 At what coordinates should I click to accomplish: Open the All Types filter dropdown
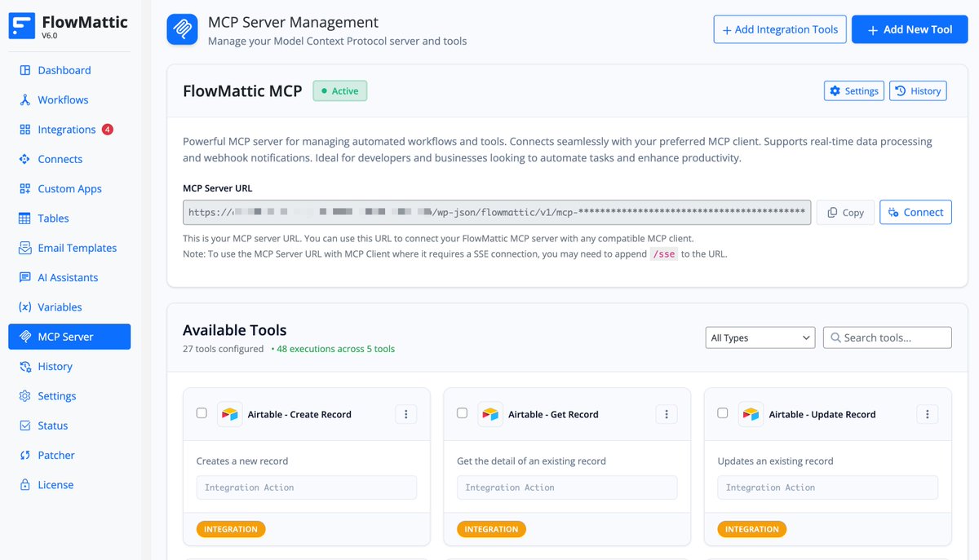coord(760,337)
